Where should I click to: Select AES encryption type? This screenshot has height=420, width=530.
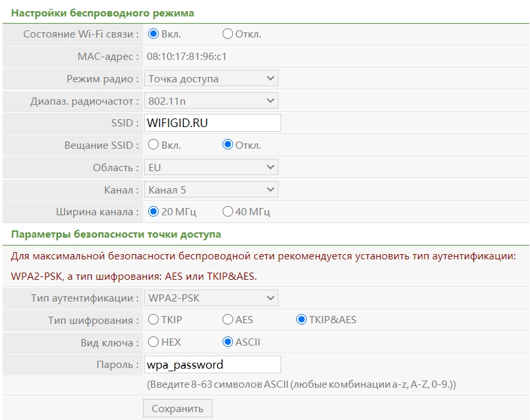point(228,320)
